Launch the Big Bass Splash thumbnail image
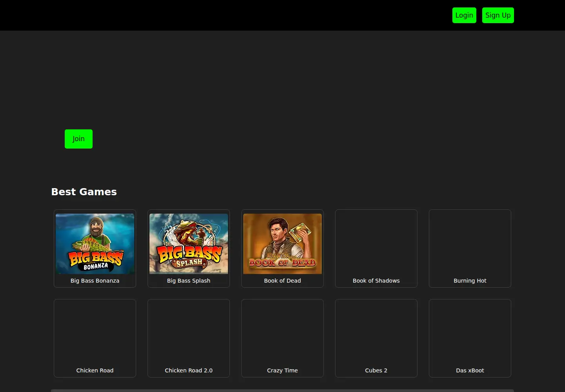The width and height of the screenshot is (565, 392). tap(189, 244)
